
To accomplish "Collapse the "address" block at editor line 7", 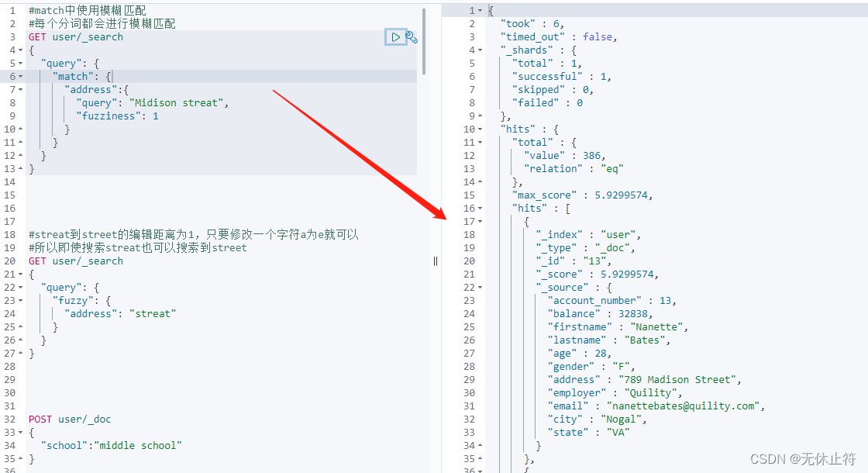I will coord(21,90).
